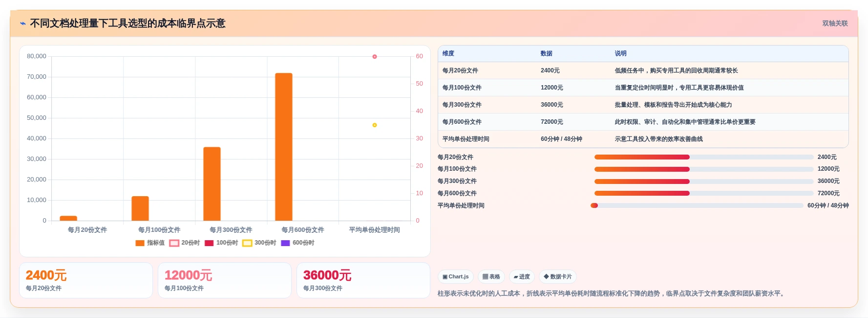Toggle the 100份时 legend item
Viewport: 868px width, 318px height.
click(221, 243)
